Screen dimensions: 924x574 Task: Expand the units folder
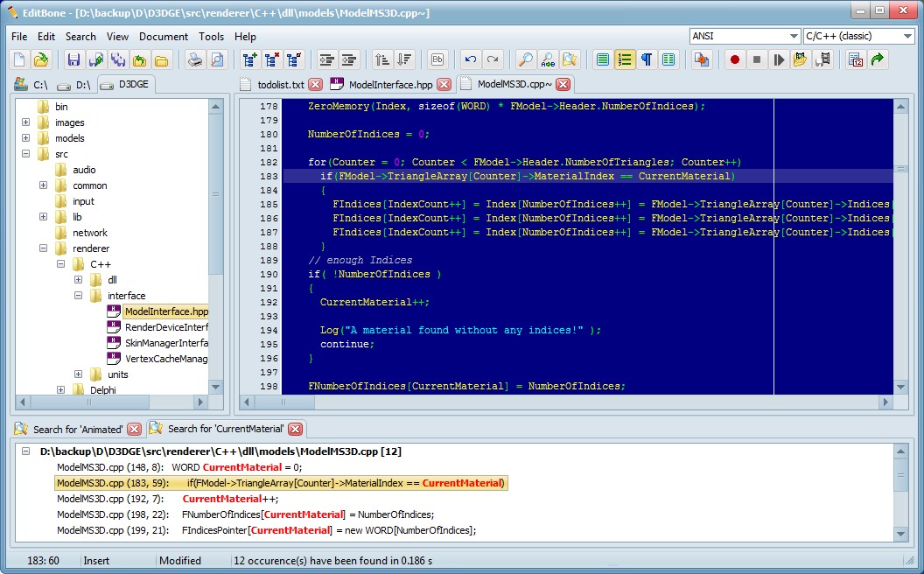point(78,374)
